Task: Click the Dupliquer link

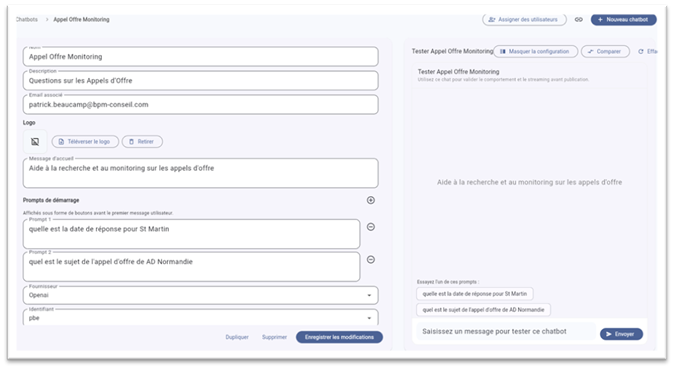Action: pos(237,337)
